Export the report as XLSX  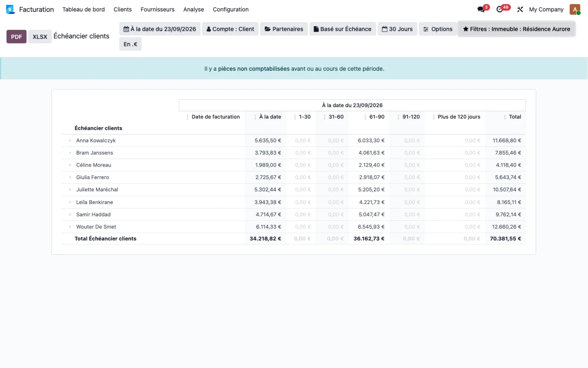[x=40, y=36]
